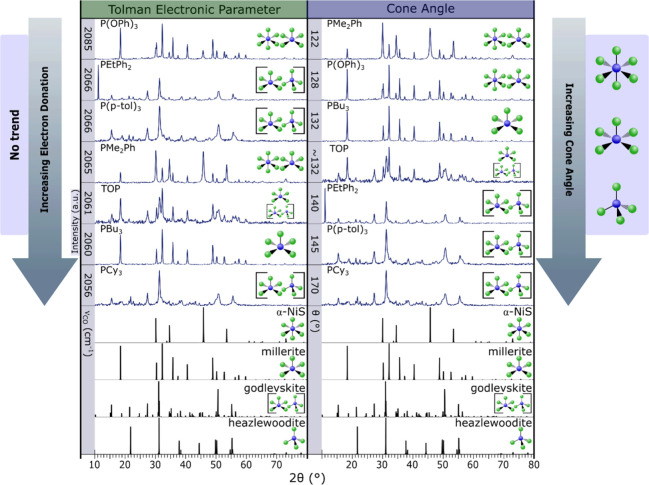Click the α-NiS label in Cone Angle panel
This screenshot has height=485, width=649.
point(517,312)
